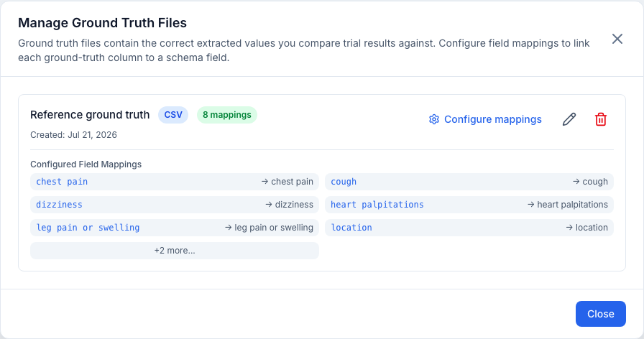Open Configure mappings

[x=485, y=119]
